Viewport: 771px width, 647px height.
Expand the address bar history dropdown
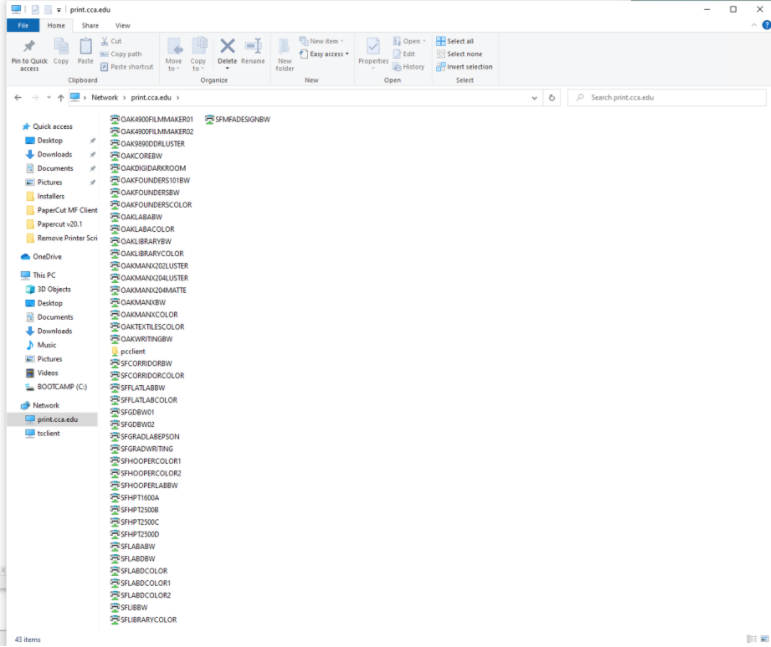(x=534, y=98)
